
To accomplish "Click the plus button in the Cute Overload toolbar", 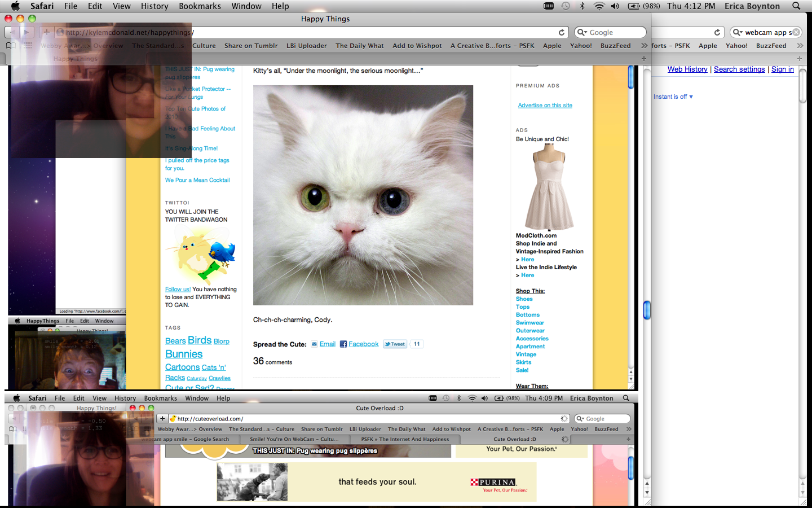I will (162, 418).
